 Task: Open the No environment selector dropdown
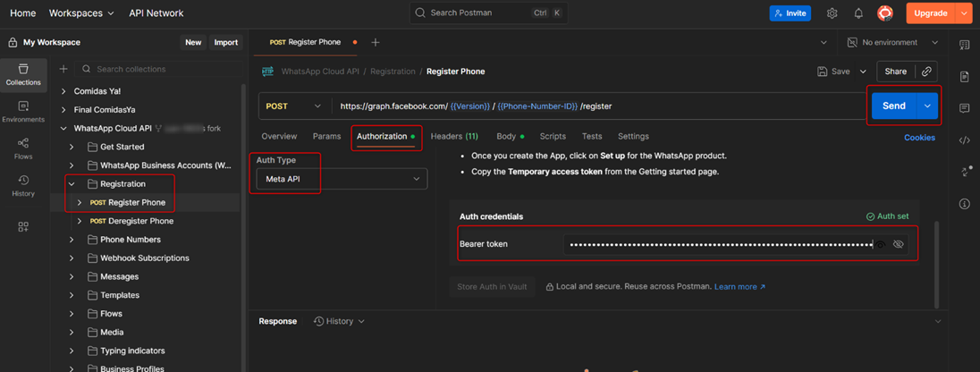pos(891,42)
